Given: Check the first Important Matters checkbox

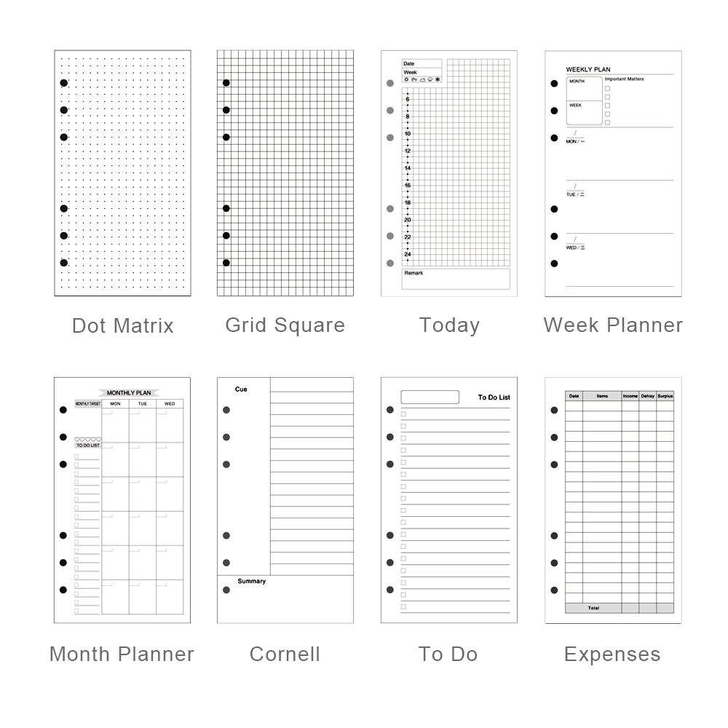Looking at the screenshot, I should tap(607, 88).
